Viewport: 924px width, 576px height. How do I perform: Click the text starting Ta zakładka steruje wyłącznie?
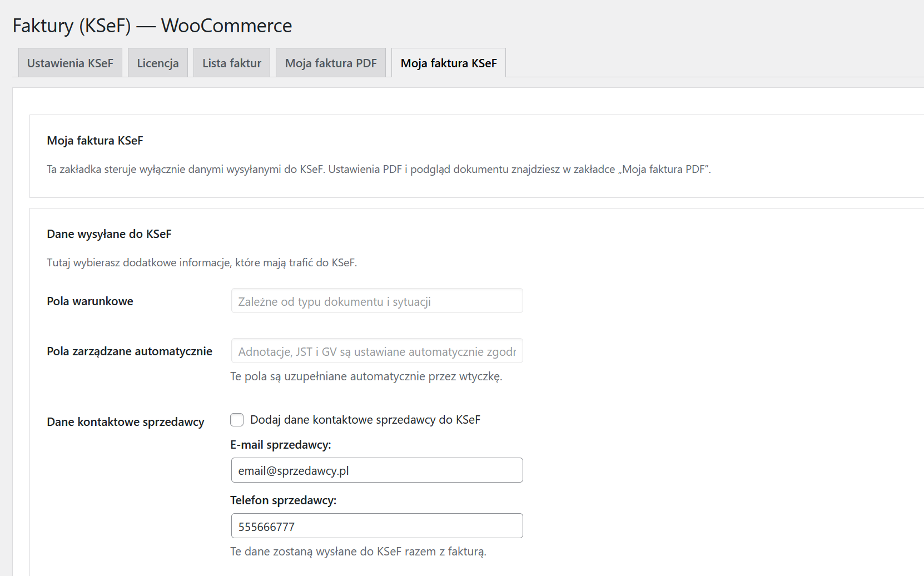(x=379, y=170)
